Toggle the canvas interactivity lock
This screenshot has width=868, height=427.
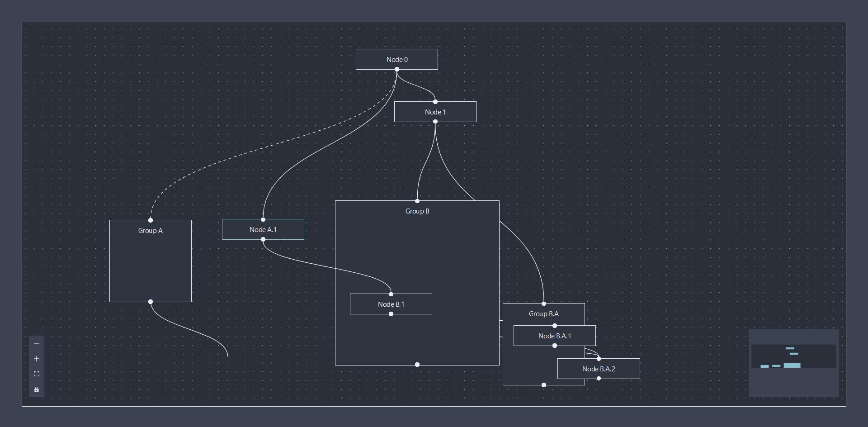[x=37, y=389]
